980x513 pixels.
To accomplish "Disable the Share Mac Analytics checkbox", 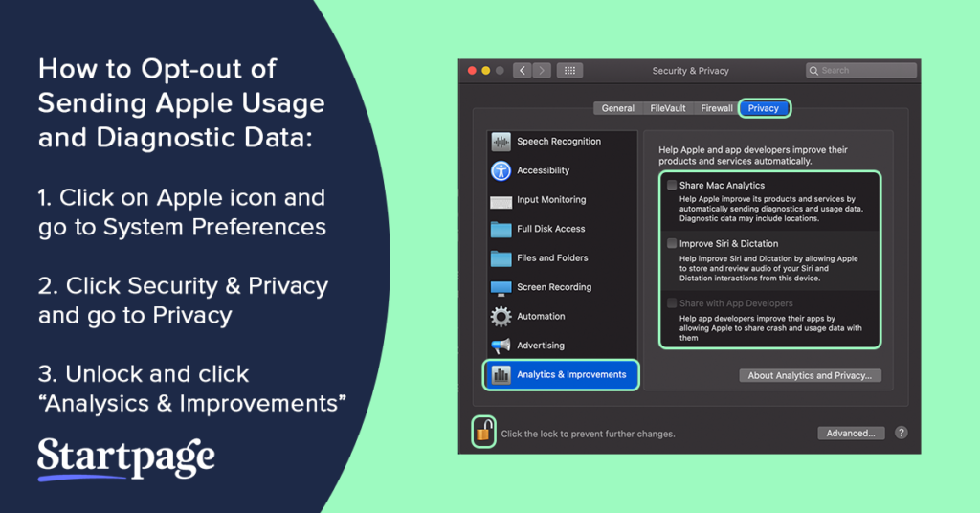I will pos(672,186).
